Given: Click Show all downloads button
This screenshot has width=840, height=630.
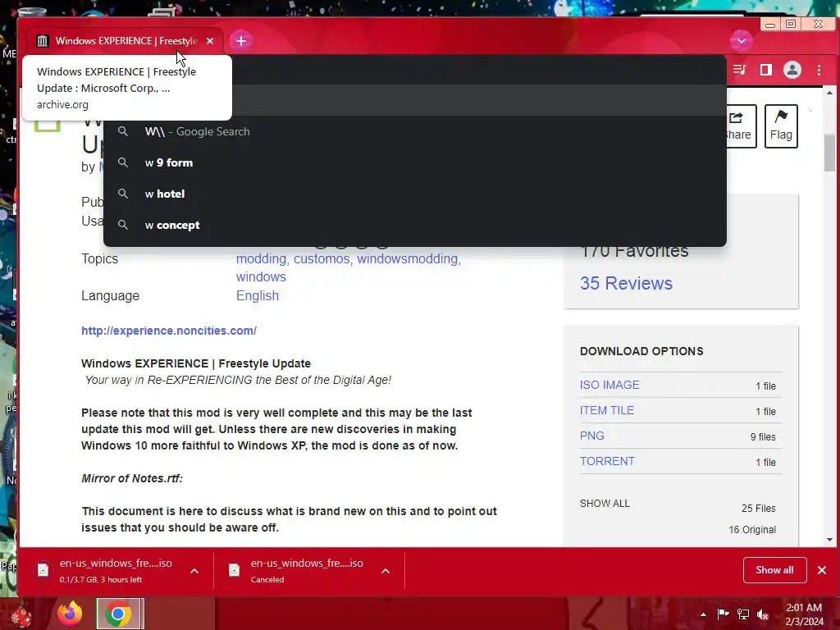Looking at the screenshot, I should (x=774, y=570).
